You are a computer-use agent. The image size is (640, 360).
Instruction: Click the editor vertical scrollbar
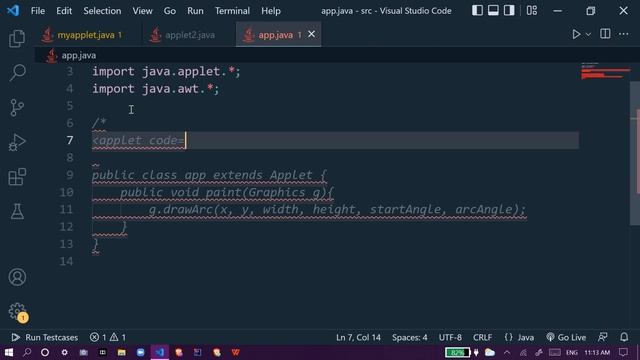click(x=635, y=153)
